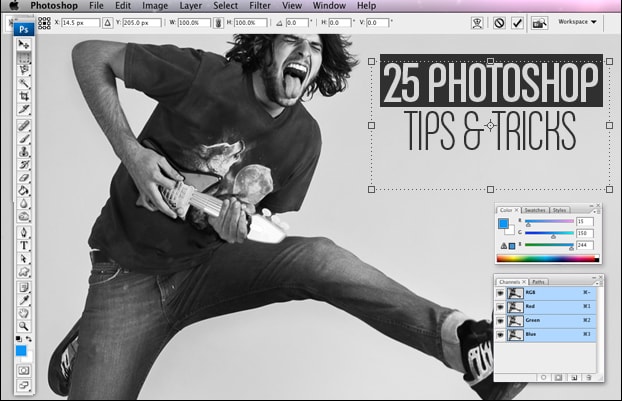Change screen mode at toolbox bottom
Viewport: 622px width, 401px height.
[24, 385]
